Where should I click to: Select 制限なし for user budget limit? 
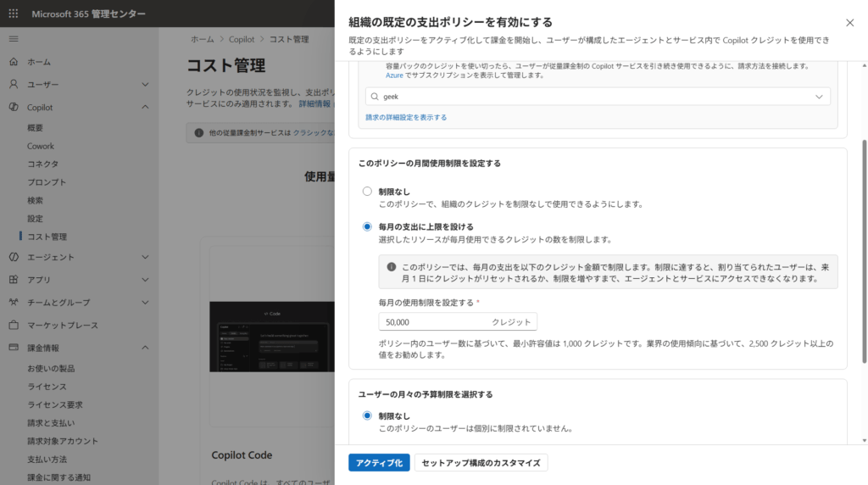367,415
